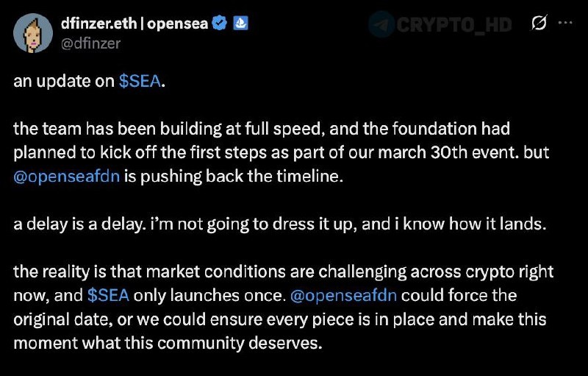Click the display name dfinzer.eth | opensea
588x376 pixels.
[x=135, y=24]
